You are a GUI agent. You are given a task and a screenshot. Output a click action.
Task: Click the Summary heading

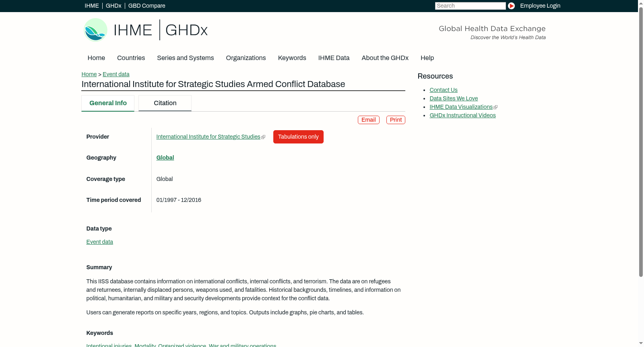pos(99,268)
